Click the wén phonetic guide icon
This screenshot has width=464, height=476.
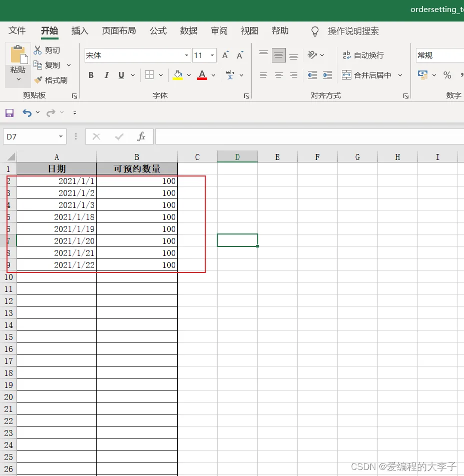tap(230, 75)
